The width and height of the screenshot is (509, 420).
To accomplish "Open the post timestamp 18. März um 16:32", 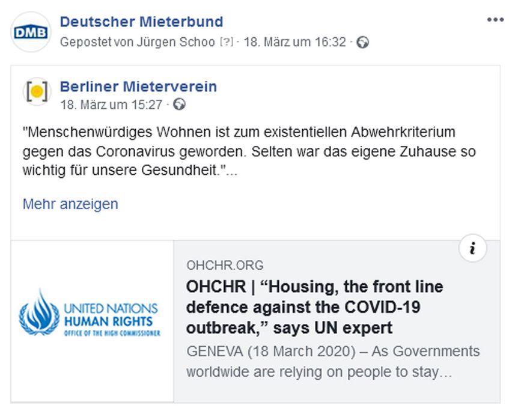I will [294, 42].
